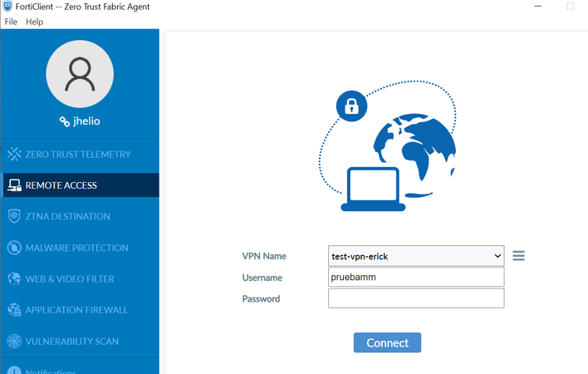588x374 pixels.
Task: Click the Connect button
Action: click(387, 342)
